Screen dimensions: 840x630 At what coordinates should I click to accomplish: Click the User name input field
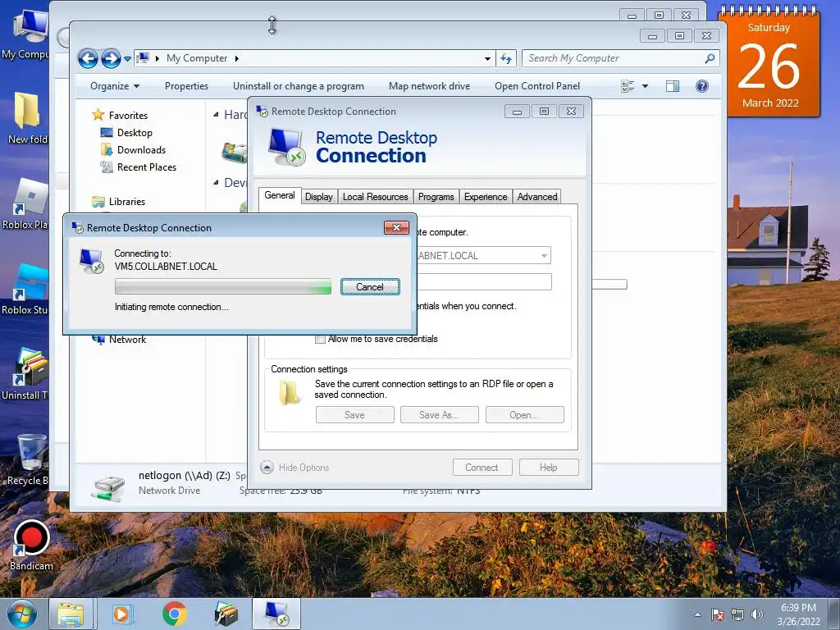pos(484,282)
